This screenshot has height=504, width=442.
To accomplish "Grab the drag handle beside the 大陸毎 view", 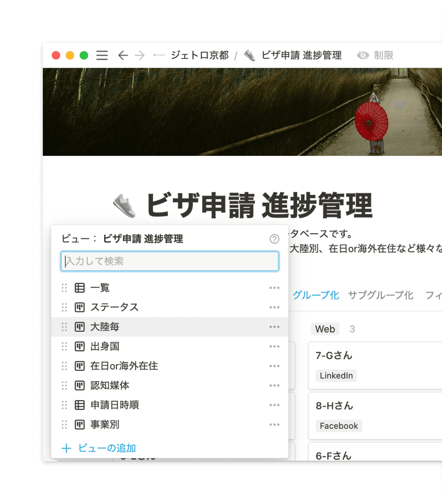I will click(65, 327).
